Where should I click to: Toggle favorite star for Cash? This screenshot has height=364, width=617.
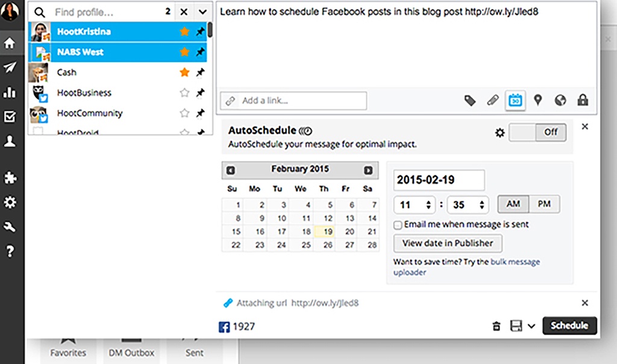pos(184,72)
